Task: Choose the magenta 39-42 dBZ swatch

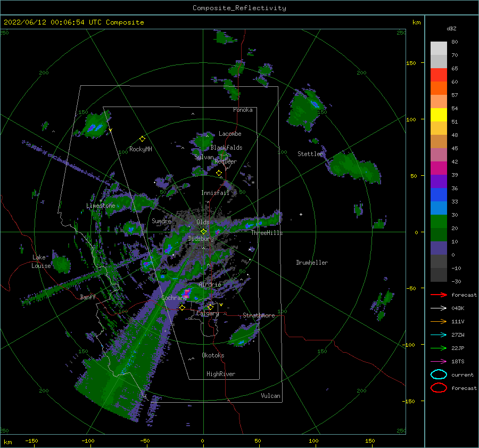Action: click(x=439, y=168)
